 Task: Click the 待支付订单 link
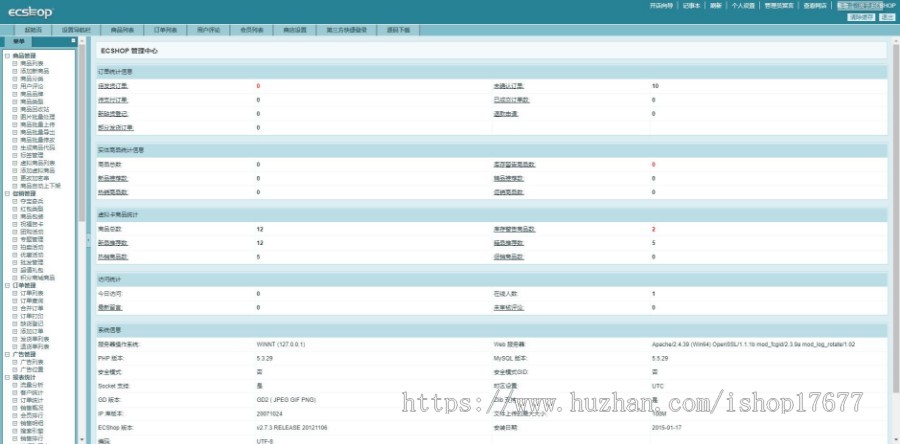(113, 100)
